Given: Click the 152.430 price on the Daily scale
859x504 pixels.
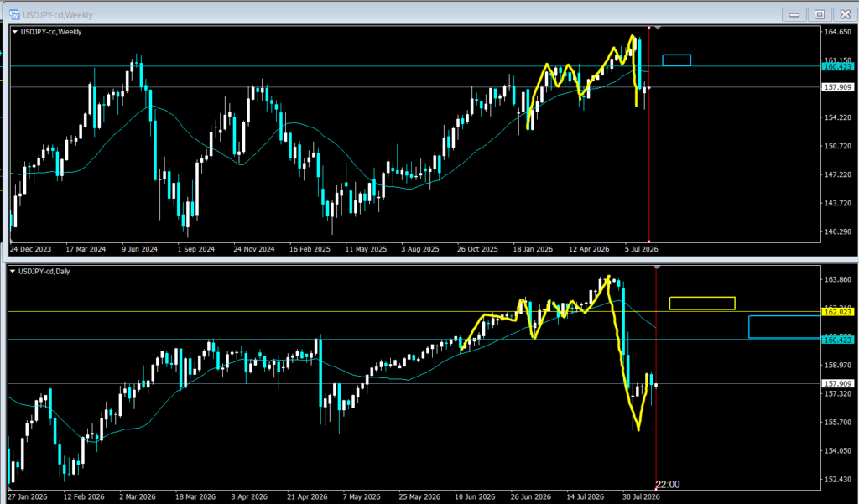Looking at the screenshot, I should (x=838, y=479).
